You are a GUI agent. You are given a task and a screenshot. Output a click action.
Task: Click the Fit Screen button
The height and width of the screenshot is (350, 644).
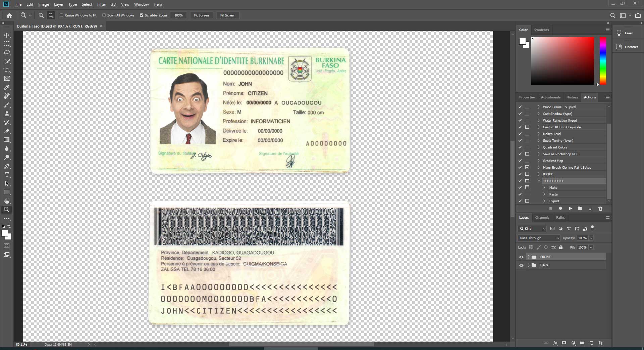coord(201,15)
